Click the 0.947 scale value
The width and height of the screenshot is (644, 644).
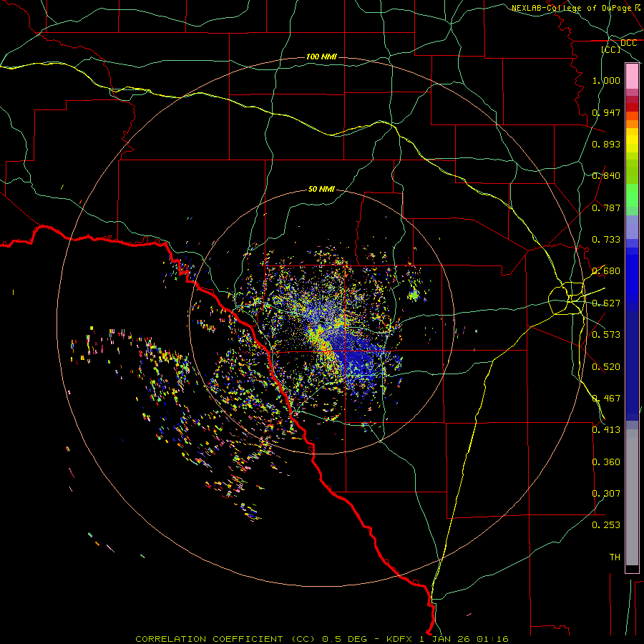point(606,112)
